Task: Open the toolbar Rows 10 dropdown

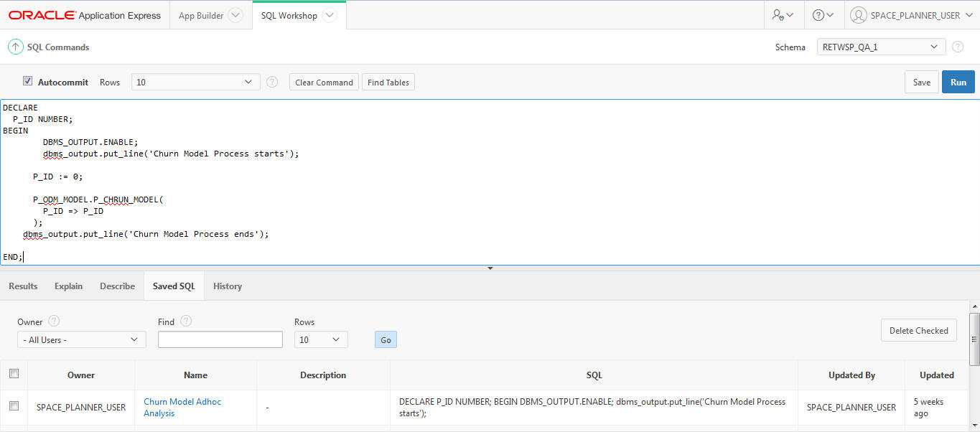Action: 196,82
